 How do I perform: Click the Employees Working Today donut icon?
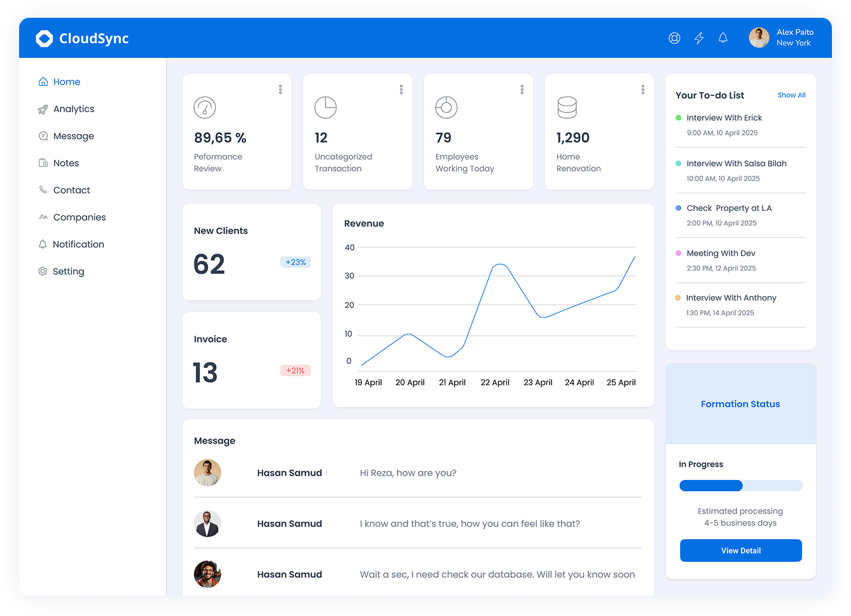446,107
